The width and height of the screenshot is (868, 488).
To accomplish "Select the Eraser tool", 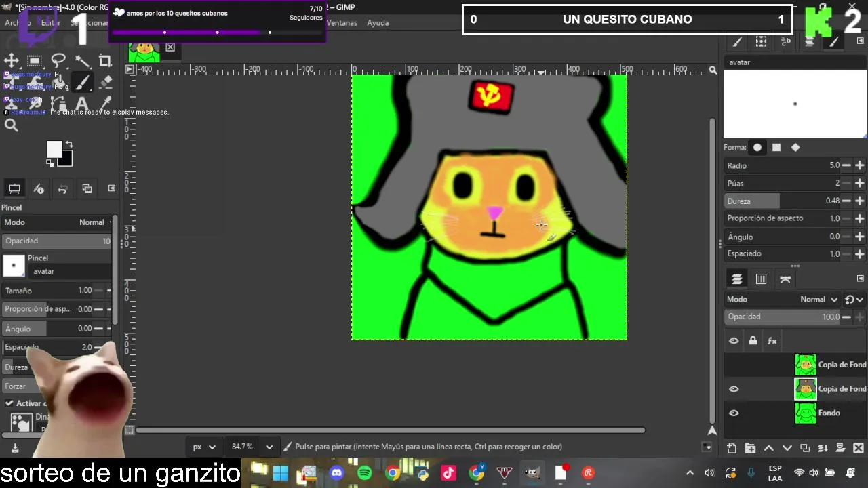I will click(x=105, y=83).
